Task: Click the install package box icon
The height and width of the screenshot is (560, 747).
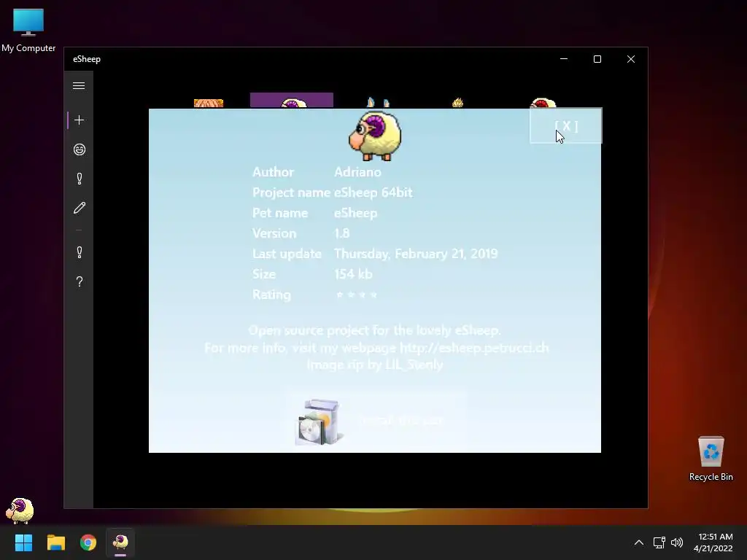Action: pos(319,422)
